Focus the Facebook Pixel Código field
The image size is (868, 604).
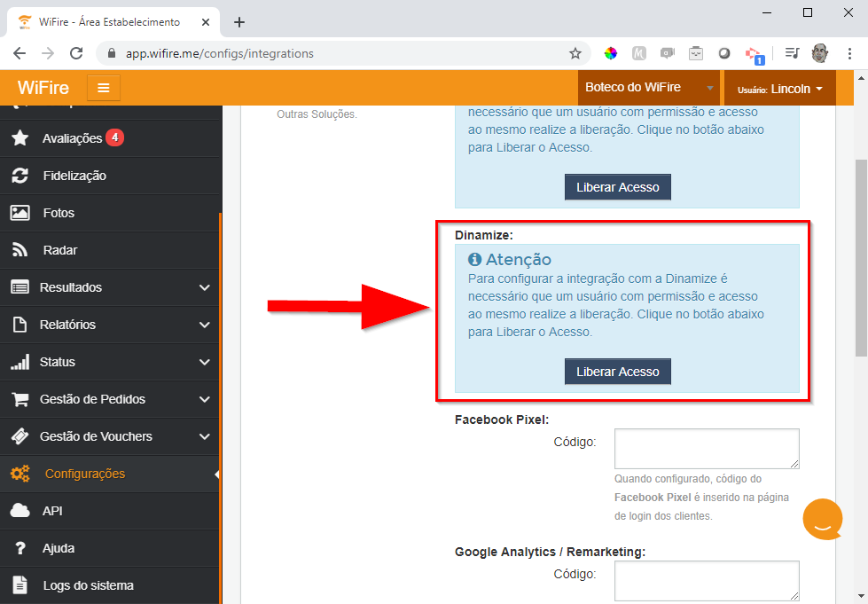tap(707, 449)
